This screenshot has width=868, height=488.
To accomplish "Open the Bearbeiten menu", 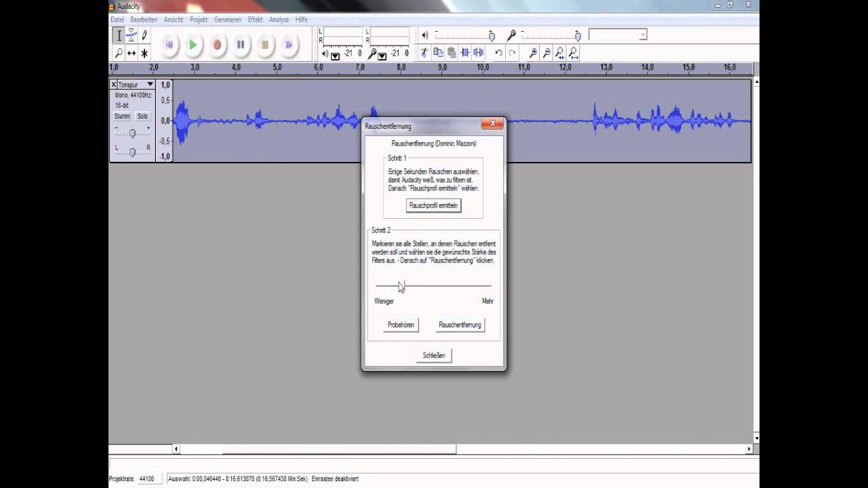I will 144,20.
